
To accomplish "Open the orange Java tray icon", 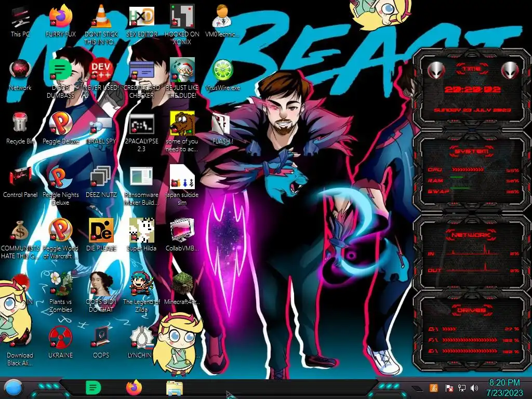I will pos(433,388).
